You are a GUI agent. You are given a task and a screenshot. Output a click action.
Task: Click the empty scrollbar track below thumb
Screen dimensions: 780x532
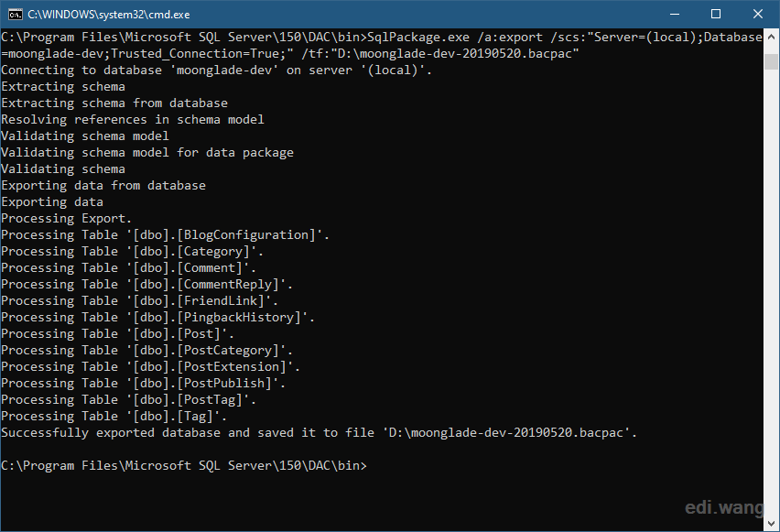pos(771,294)
